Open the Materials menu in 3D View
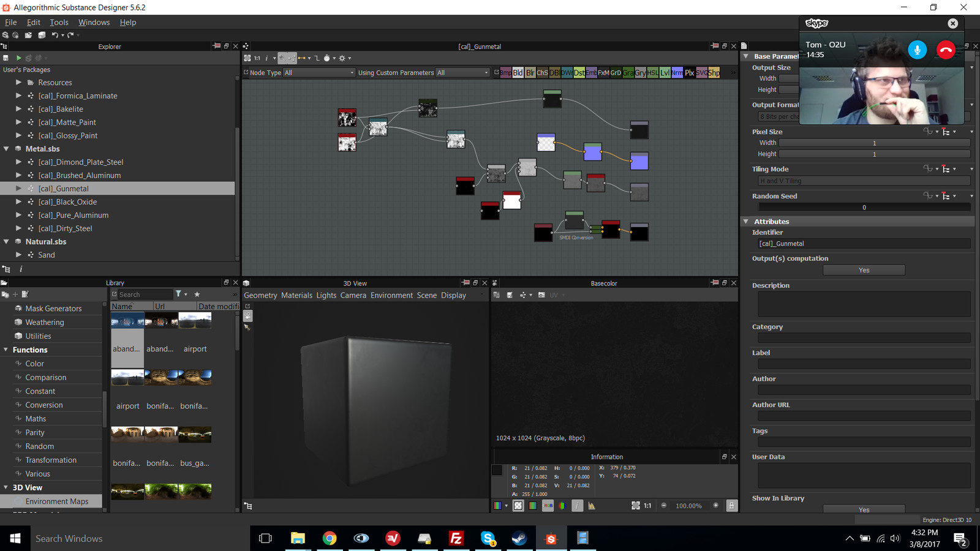 pyautogui.click(x=296, y=295)
